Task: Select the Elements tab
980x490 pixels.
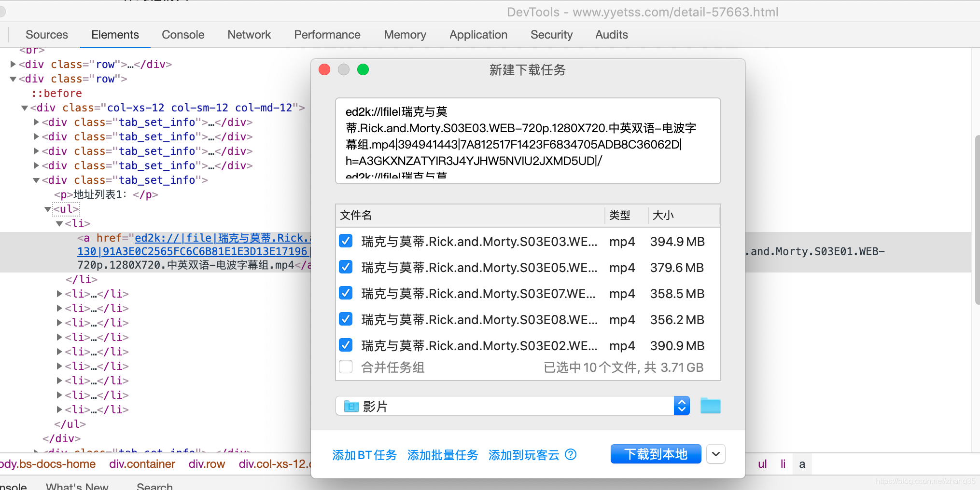Action: pyautogui.click(x=115, y=35)
